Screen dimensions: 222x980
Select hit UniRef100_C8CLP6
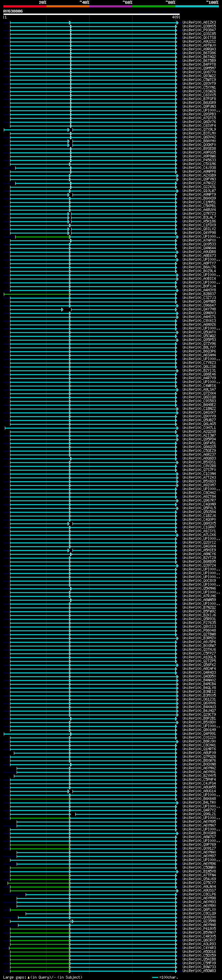[199, 895]
